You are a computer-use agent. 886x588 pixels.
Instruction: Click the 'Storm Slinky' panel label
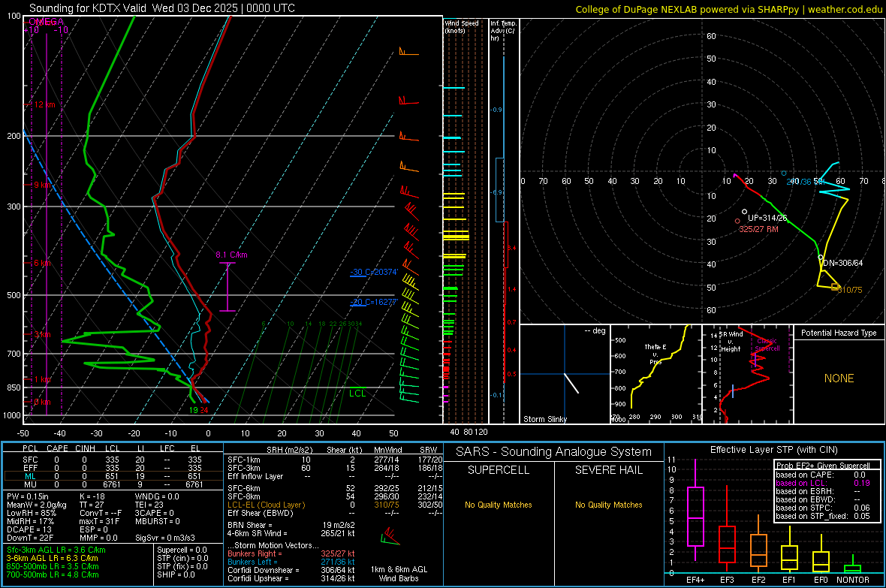point(544,419)
